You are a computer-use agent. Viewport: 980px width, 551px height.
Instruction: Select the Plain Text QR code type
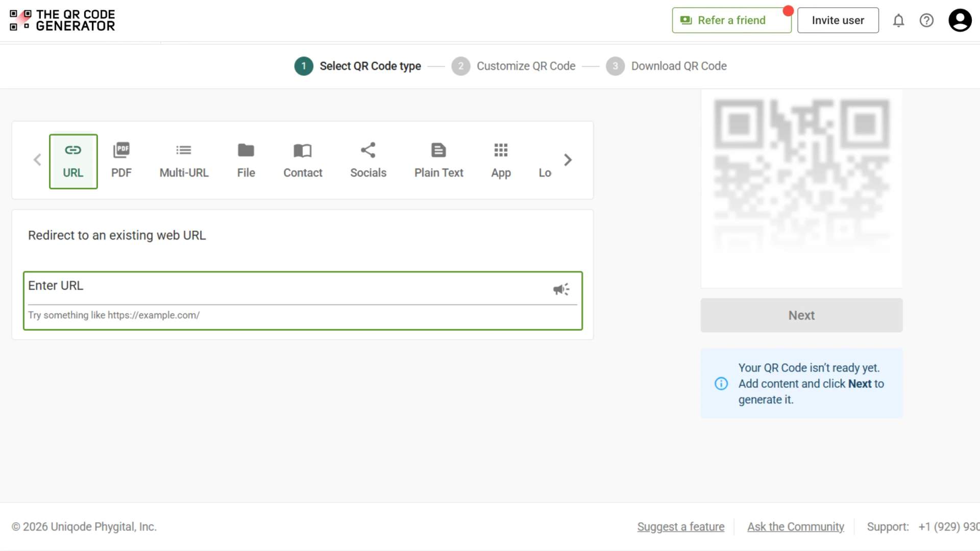tap(438, 161)
